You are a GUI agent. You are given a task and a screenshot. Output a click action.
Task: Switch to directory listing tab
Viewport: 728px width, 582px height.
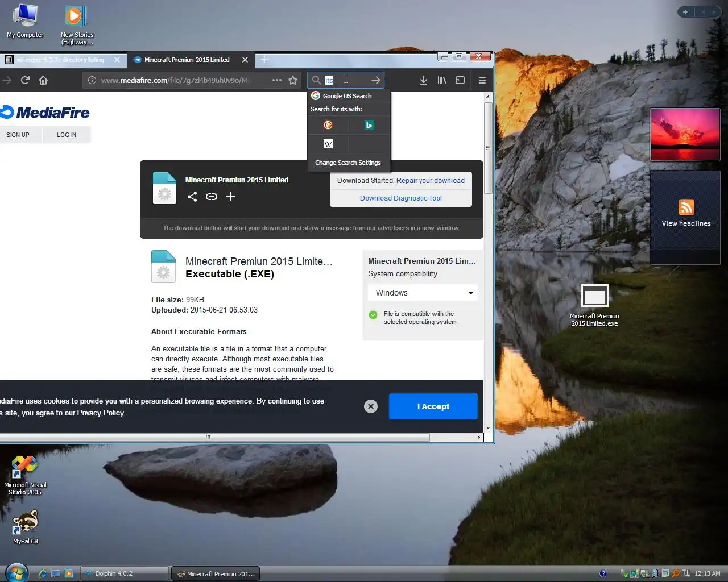pyautogui.click(x=63, y=60)
